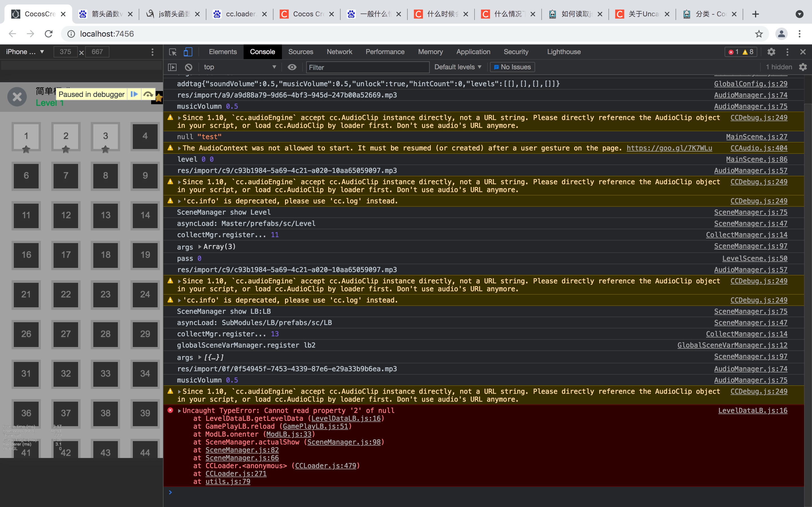Open DevTools settings gear icon

point(771,52)
